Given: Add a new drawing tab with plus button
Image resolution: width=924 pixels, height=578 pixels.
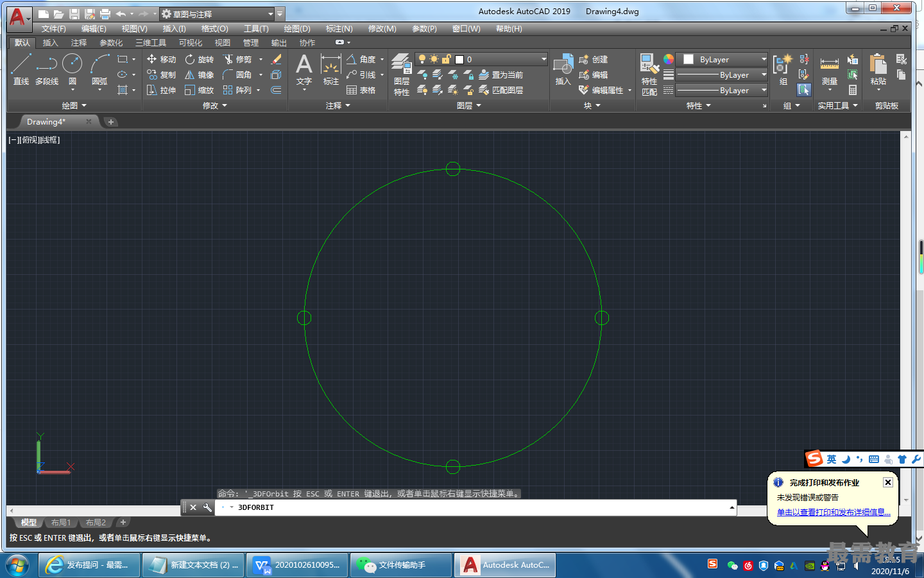Looking at the screenshot, I should pos(111,122).
